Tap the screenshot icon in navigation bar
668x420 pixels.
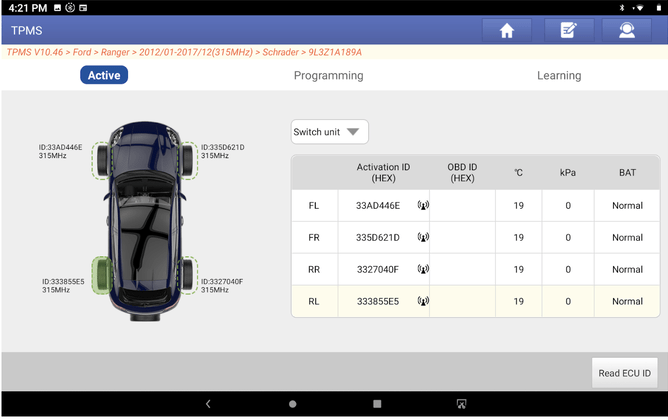461,404
